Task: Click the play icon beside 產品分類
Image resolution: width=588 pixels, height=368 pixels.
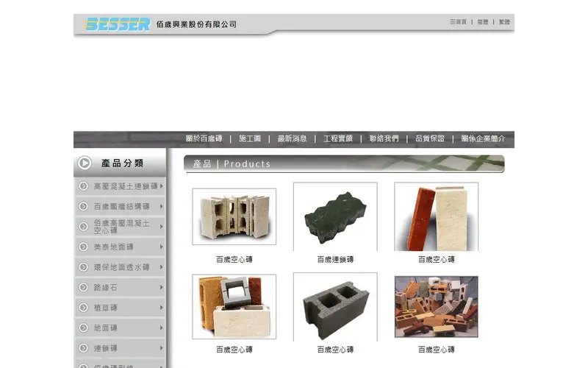Action: 85,163
